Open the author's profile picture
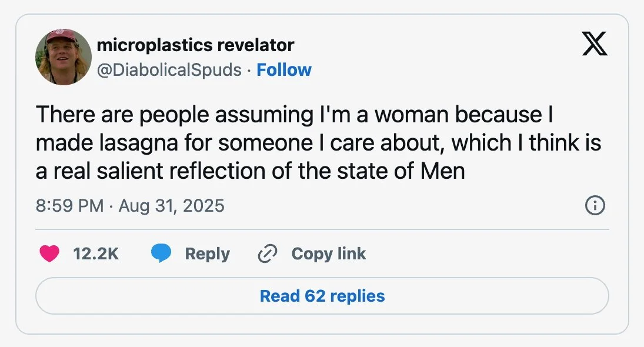The width and height of the screenshot is (644, 347). (64, 57)
